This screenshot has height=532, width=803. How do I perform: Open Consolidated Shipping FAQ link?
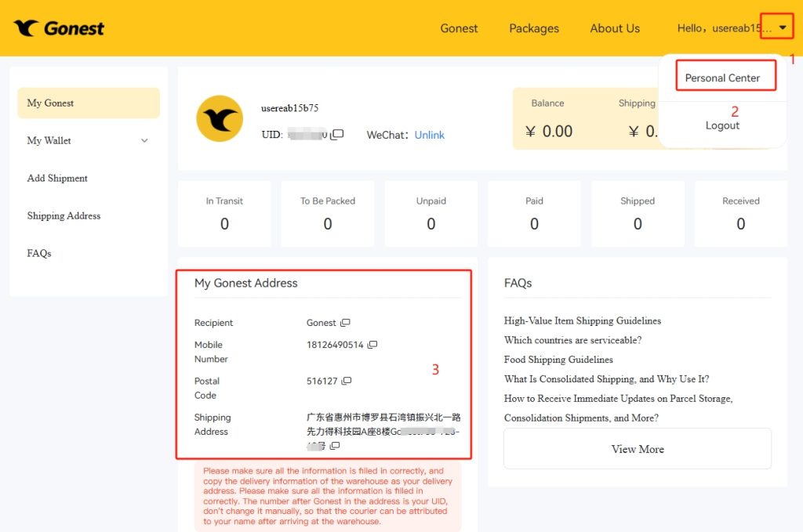point(606,379)
